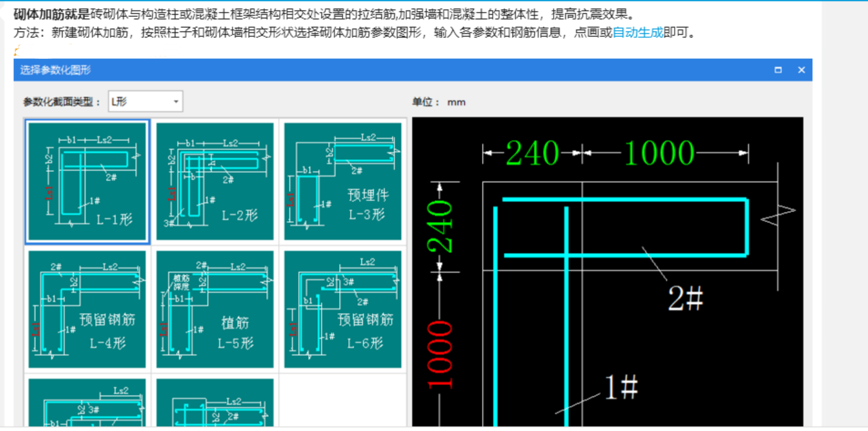The height and width of the screenshot is (431, 868).
Task: Choose the 植筋 L-5形 thumbnail
Action: tap(215, 310)
